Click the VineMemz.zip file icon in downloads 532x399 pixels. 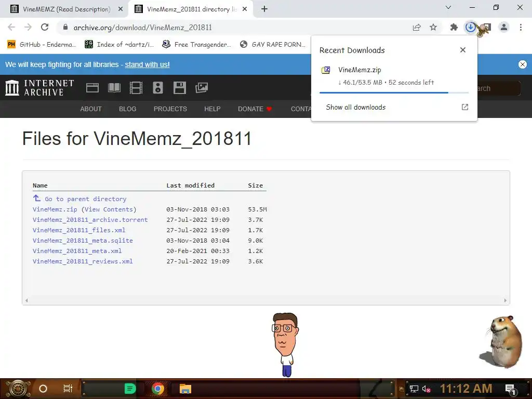(x=326, y=70)
